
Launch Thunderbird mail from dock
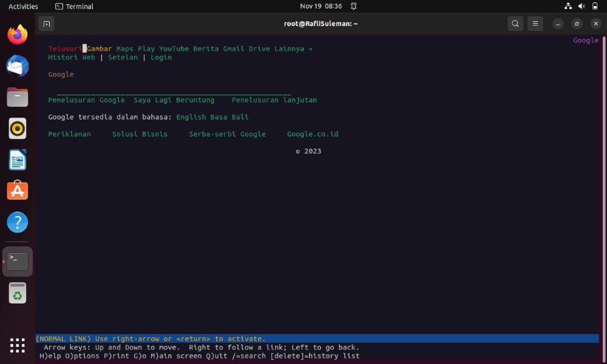click(x=18, y=66)
